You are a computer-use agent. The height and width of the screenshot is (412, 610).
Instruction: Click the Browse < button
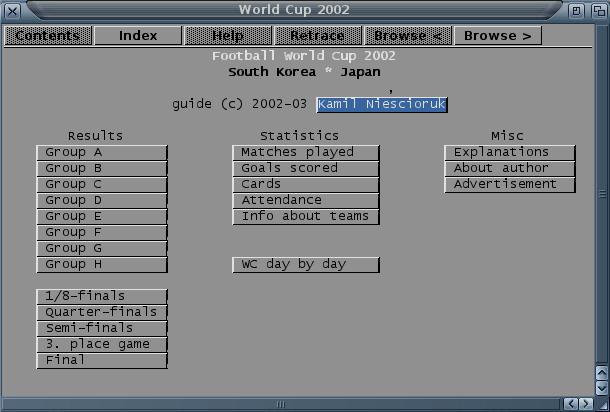[408, 36]
